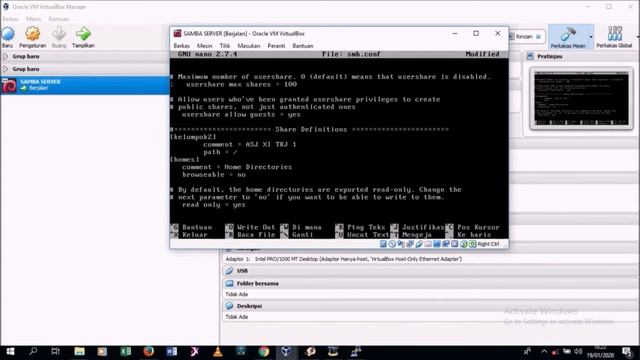The image size is (640, 360).
Task: Click the VM preview thumbnail
Action: point(581,98)
